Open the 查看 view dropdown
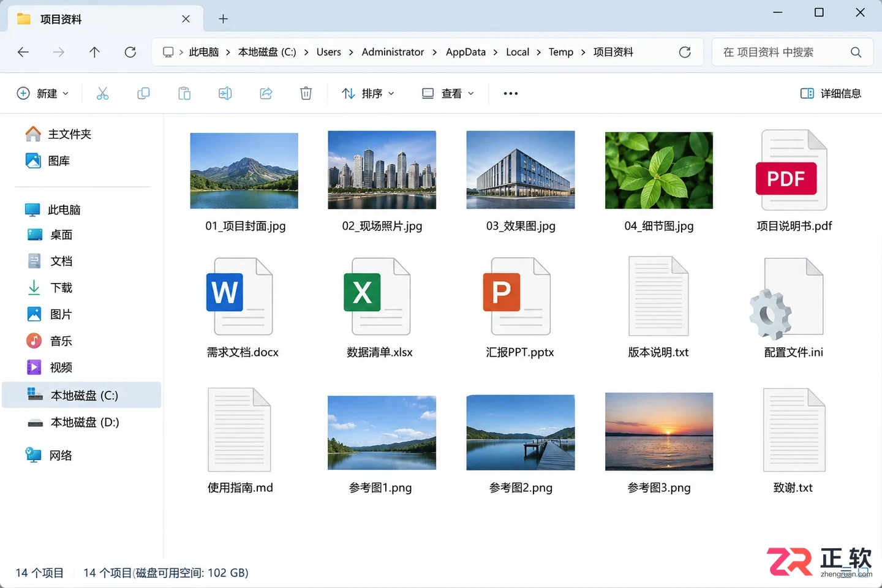 448,93
